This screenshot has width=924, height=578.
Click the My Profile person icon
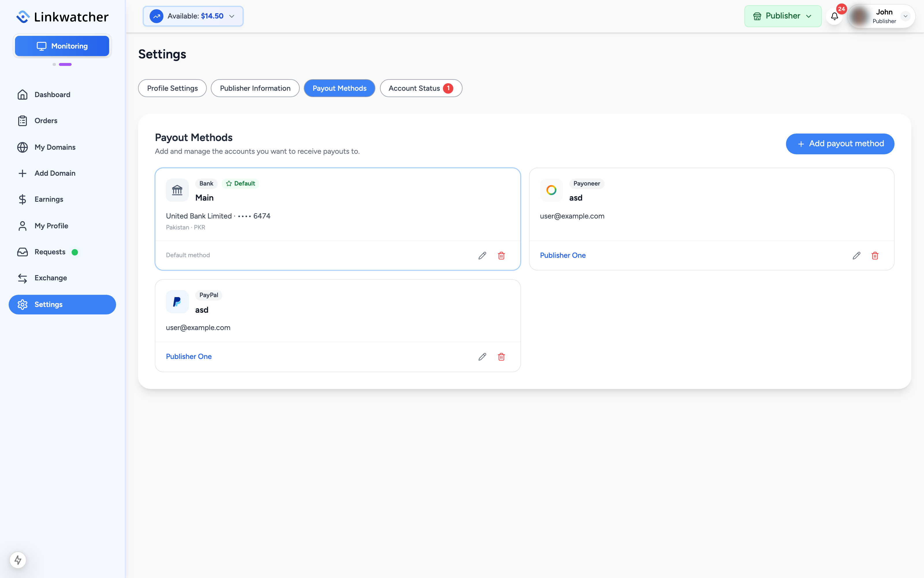point(23,225)
